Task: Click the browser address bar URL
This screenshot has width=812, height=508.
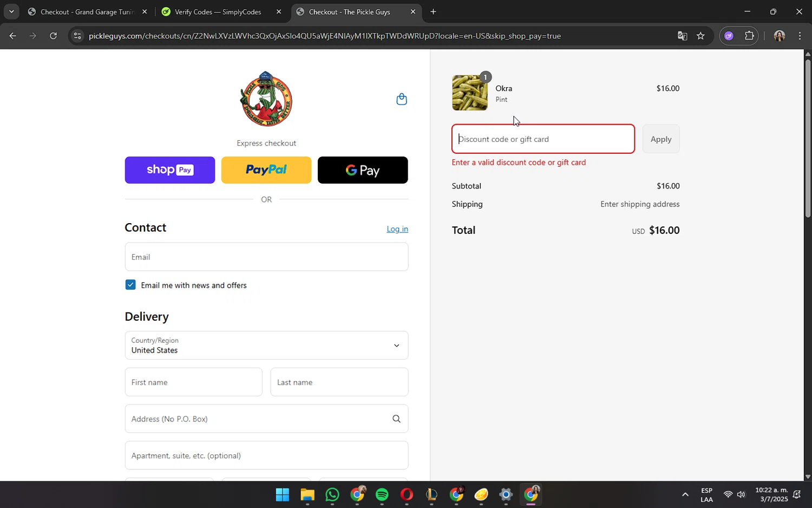Action: tap(325, 36)
